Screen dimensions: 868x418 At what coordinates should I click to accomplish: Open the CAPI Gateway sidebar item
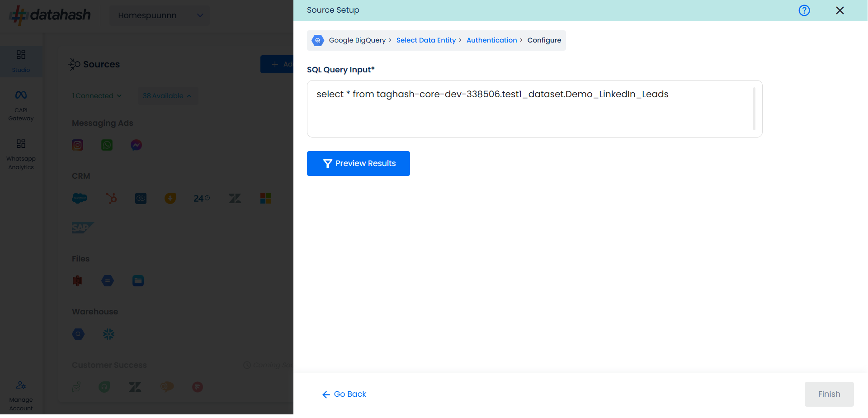click(x=21, y=106)
